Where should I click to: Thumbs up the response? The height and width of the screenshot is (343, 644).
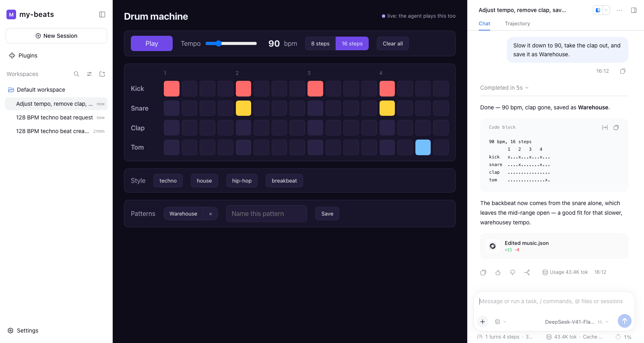498,272
